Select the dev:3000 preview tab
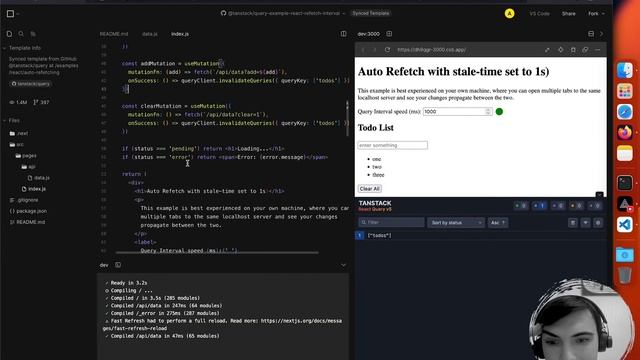Image resolution: width=640 pixels, height=360 pixels. coord(369,34)
